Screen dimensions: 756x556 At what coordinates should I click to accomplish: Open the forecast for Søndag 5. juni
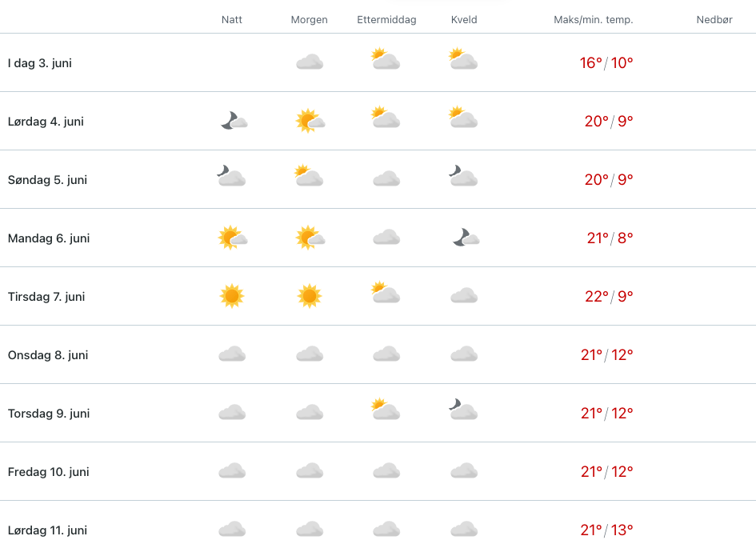point(47,180)
